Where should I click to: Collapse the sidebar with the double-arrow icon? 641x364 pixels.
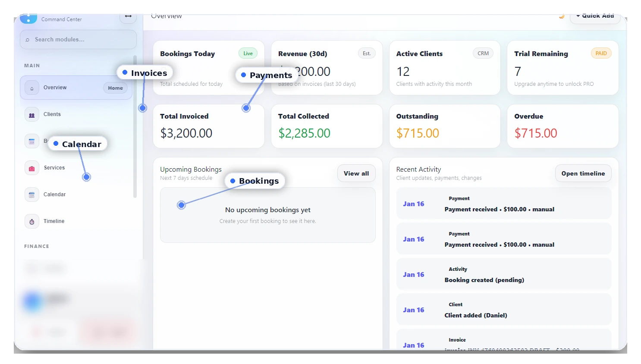tap(128, 15)
